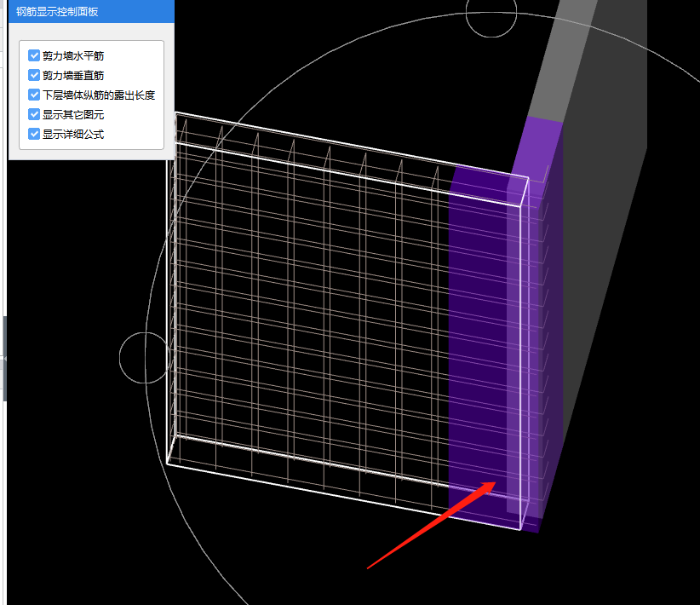
Task: Click the small orbit circle handle at left
Action: click(145, 357)
